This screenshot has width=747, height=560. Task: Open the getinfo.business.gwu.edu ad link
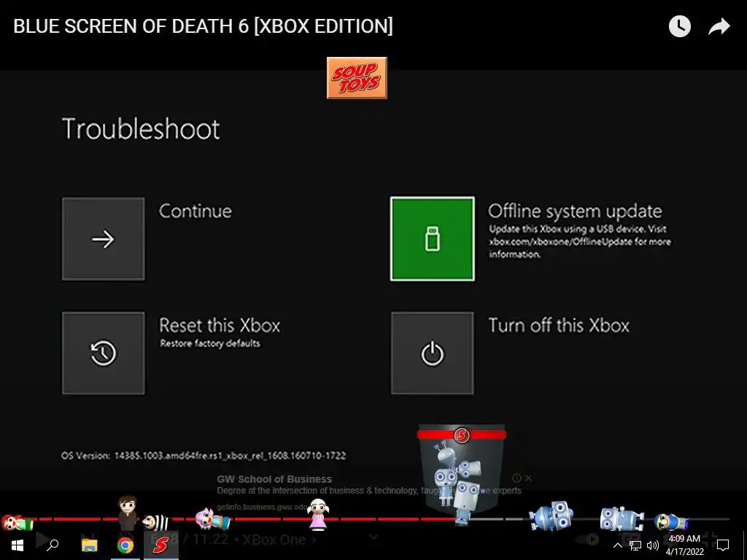coord(262,507)
